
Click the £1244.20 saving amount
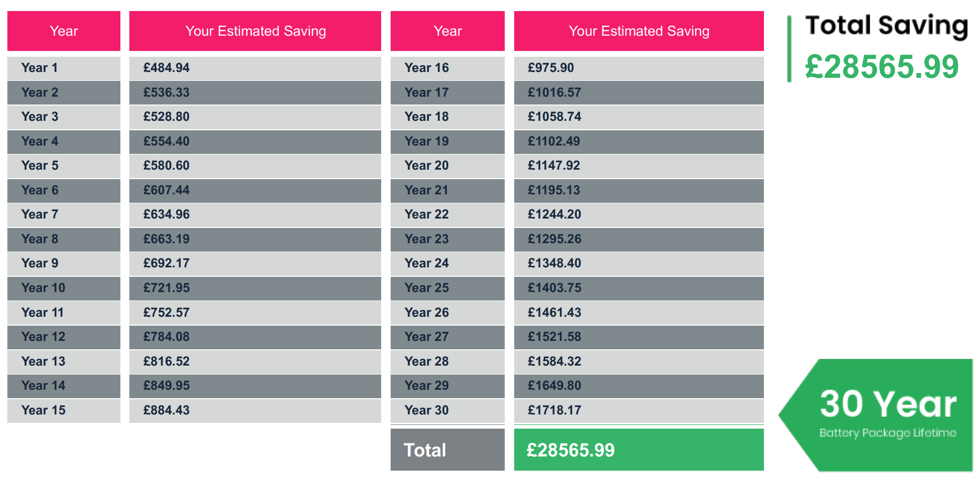pyautogui.click(x=554, y=214)
